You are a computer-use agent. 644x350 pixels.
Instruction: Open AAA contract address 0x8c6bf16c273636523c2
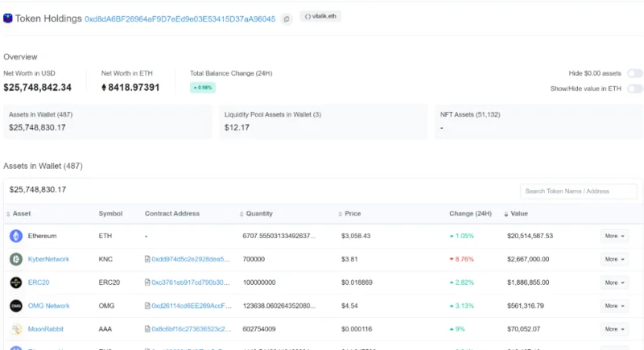click(192, 329)
